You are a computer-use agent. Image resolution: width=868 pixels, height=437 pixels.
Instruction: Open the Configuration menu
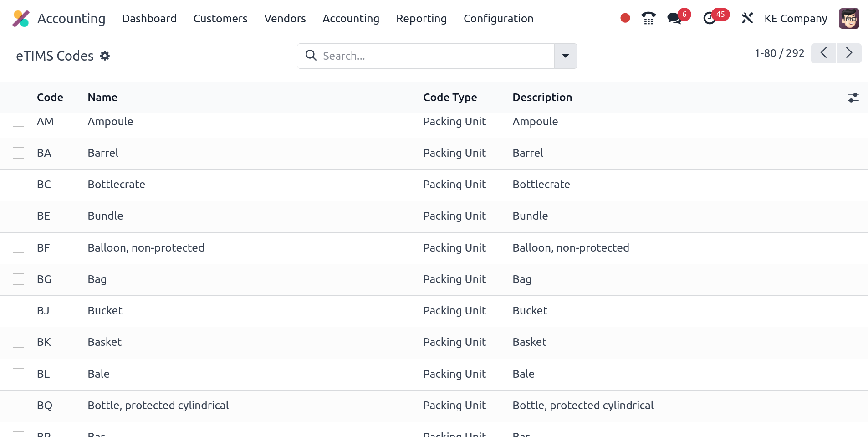498,19
